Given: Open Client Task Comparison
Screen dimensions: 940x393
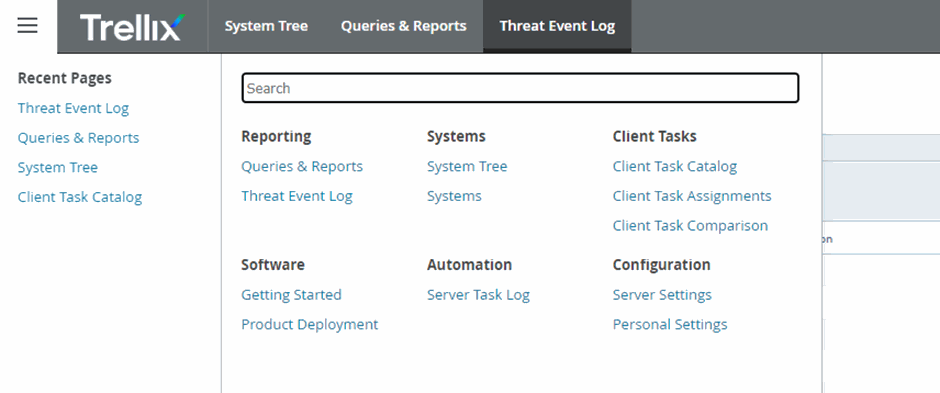Looking at the screenshot, I should coord(690,225).
